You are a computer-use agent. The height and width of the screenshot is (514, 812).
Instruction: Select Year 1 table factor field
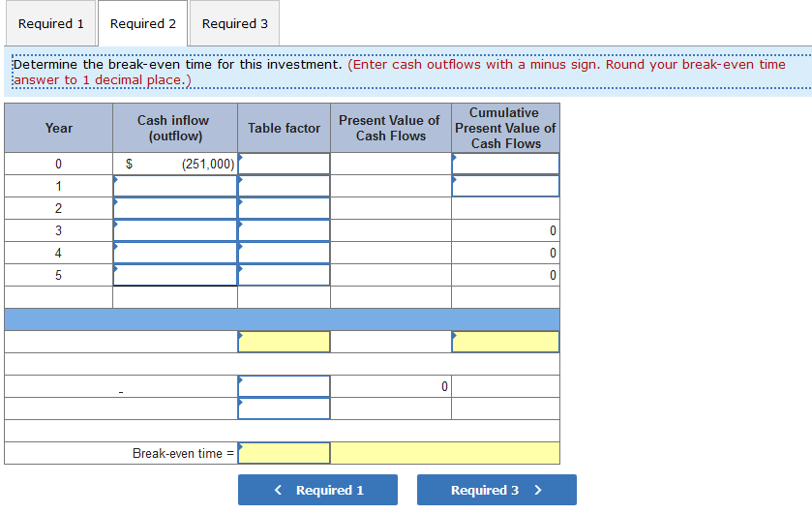(284, 186)
